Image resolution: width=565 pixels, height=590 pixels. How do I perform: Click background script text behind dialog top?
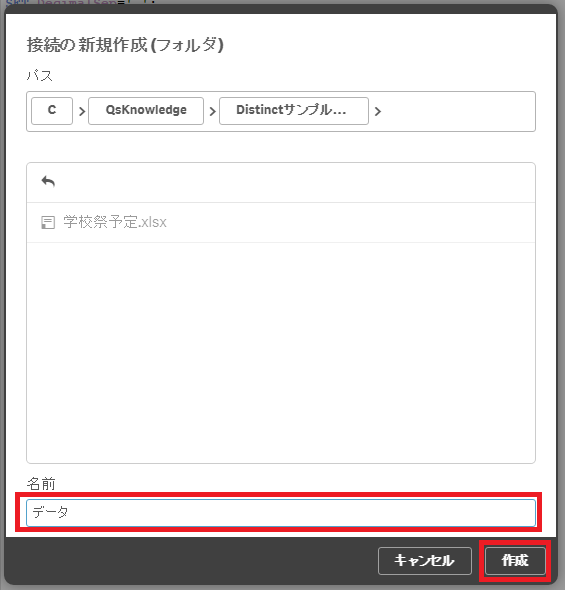(x=79, y=2)
